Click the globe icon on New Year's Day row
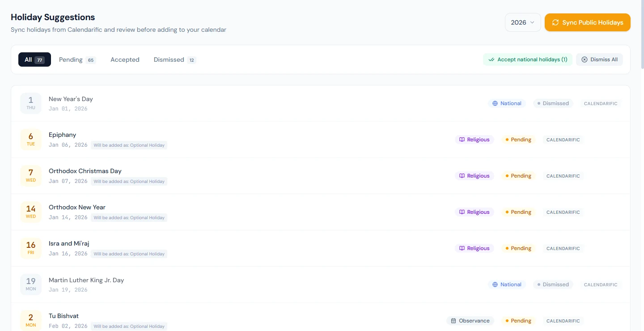Viewport: 644px width, 331px height. [495, 103]
